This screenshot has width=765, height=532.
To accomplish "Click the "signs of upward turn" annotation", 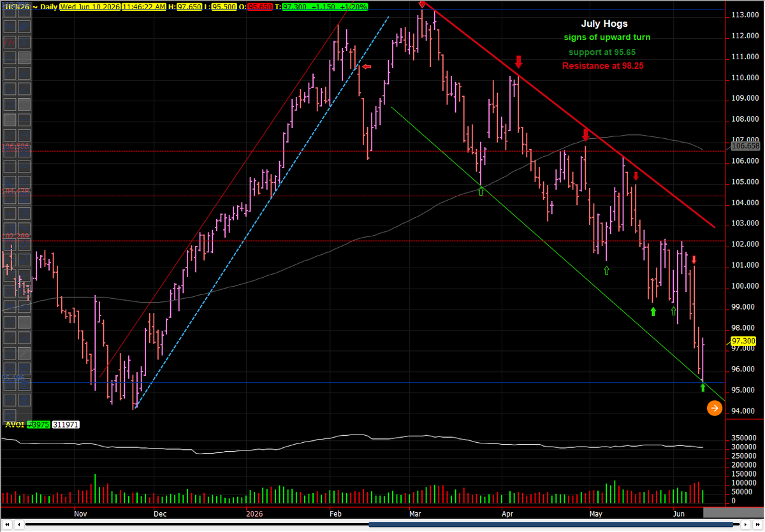I will pyautogui.click(x=607, y=38).
